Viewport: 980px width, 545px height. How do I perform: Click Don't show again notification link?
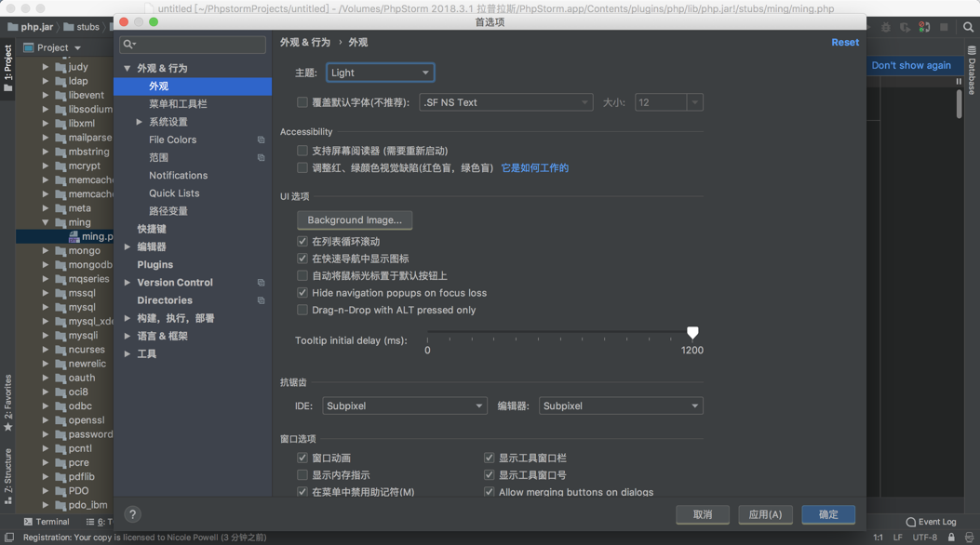pyautogui.click(x=911, y=65)
